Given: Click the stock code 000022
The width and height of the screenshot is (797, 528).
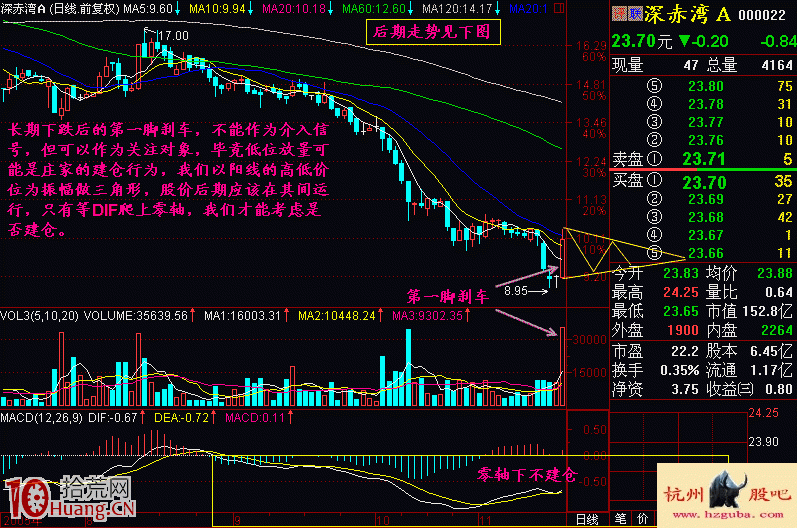Looking at the screenshot, I should (x=762, y=15).
